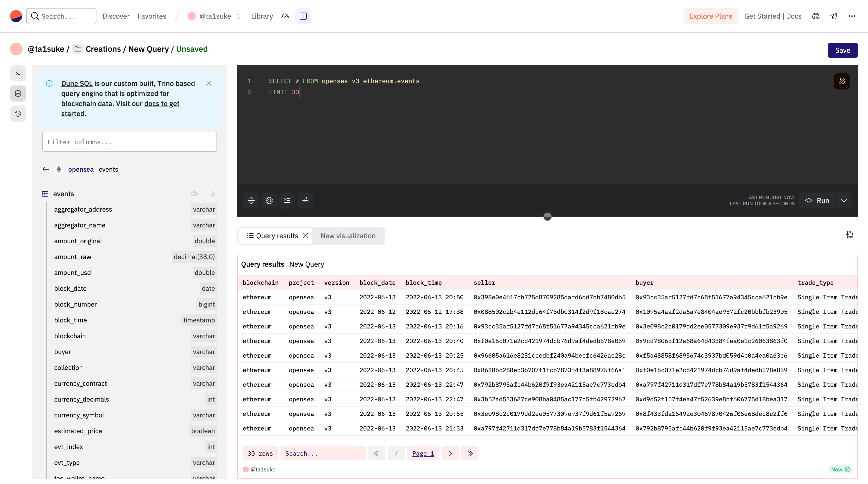Focus the Filter columns input
This screenshot has width=868, height=484.
129,141
